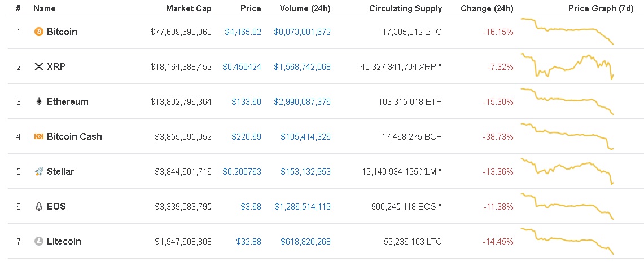Open the EOS 7-day price graph
Viewport: 644px width, 262px height.
pos(567,206)
